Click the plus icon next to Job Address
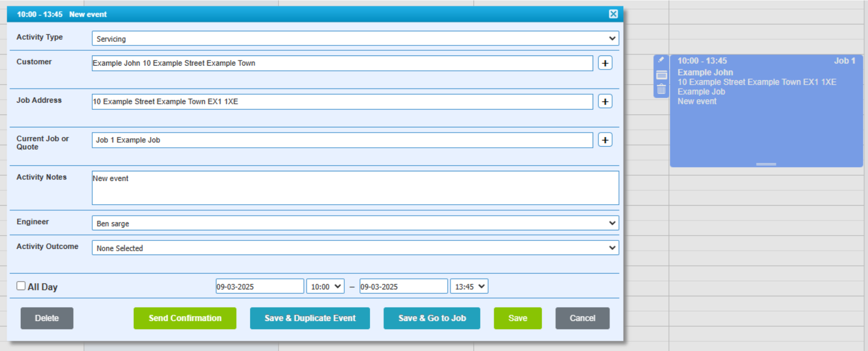 (x=605, y=102)
